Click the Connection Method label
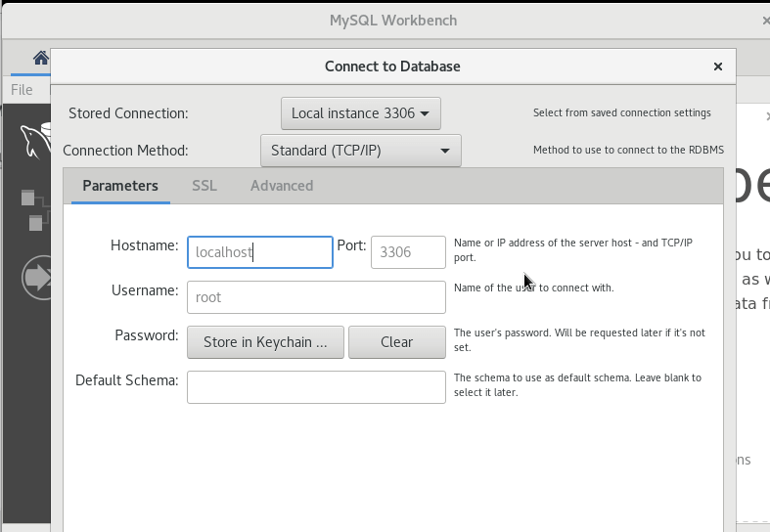Screen dimensions: 770x532 click(125, 151)
